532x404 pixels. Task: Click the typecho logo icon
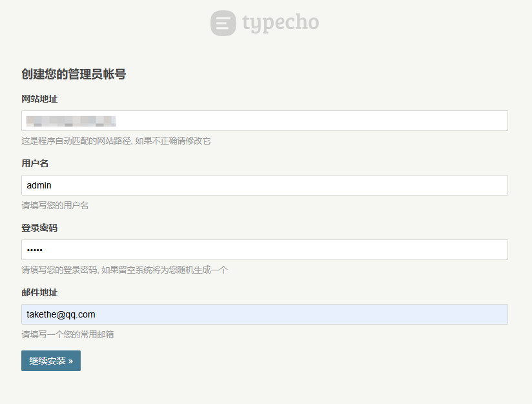pyautogui.click(x=223, y=23)
